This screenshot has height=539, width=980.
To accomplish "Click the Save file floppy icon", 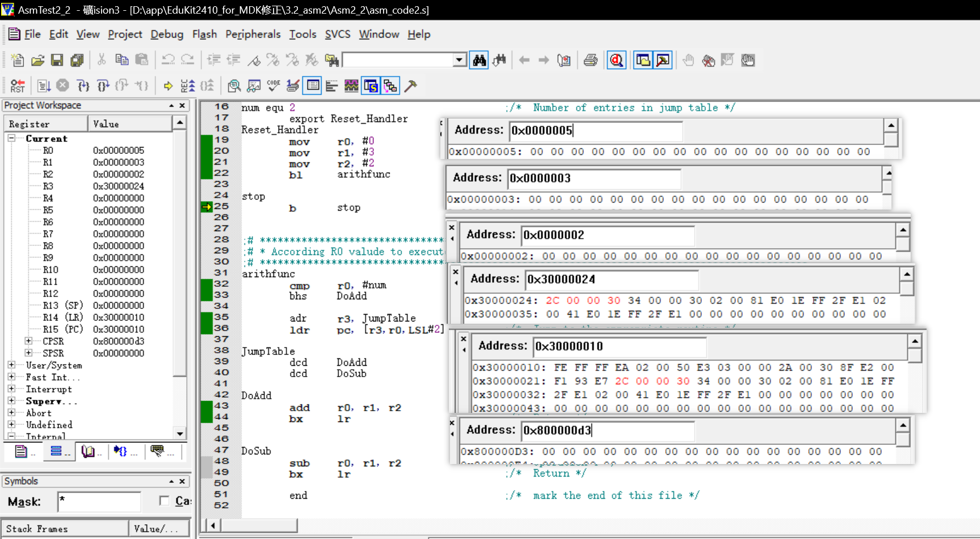I will [57, 60].
